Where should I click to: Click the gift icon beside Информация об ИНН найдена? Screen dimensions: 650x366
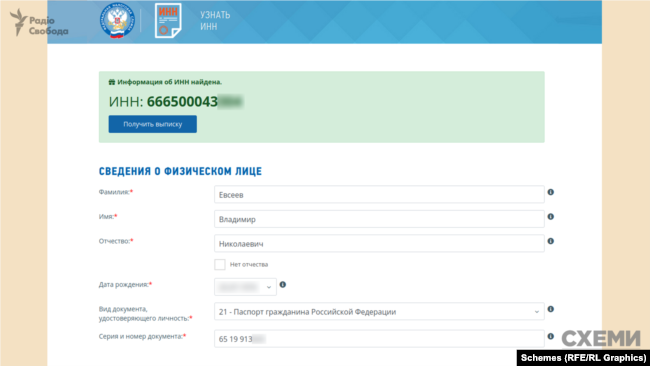pyautogui.click(x=112, y=82)
